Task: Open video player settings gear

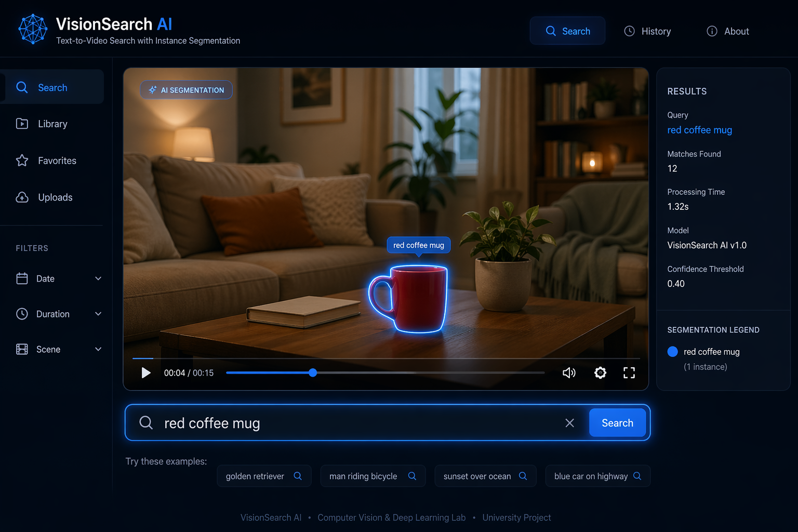Action: point(600,373)
